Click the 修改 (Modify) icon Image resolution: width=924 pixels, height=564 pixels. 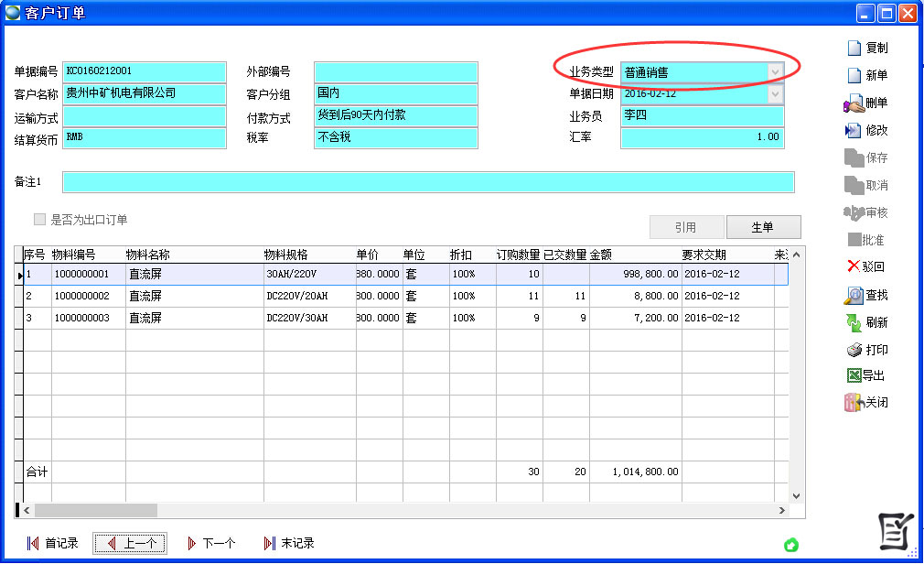point(854,131)
